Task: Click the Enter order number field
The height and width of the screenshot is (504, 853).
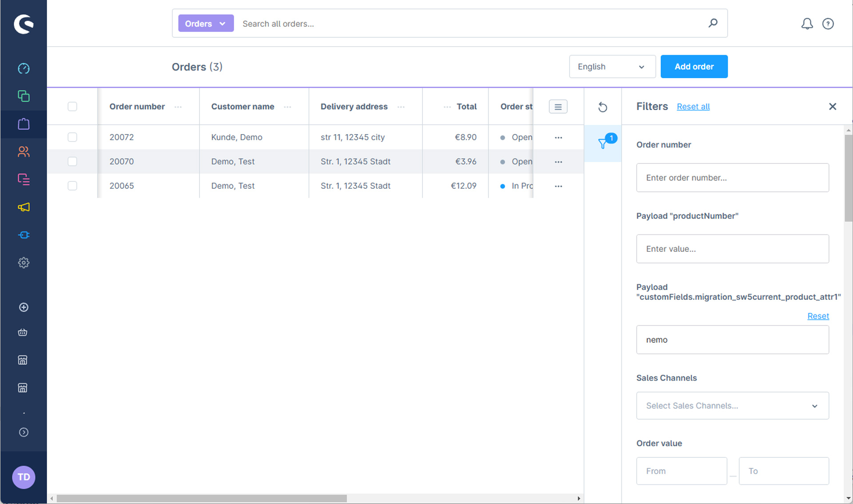Action: click(732, 178)
